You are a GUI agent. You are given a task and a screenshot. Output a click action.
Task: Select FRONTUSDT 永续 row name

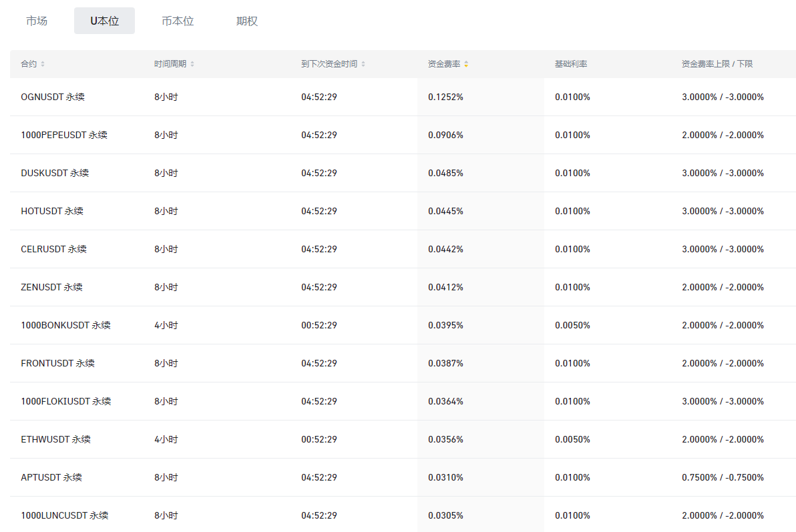58,364
